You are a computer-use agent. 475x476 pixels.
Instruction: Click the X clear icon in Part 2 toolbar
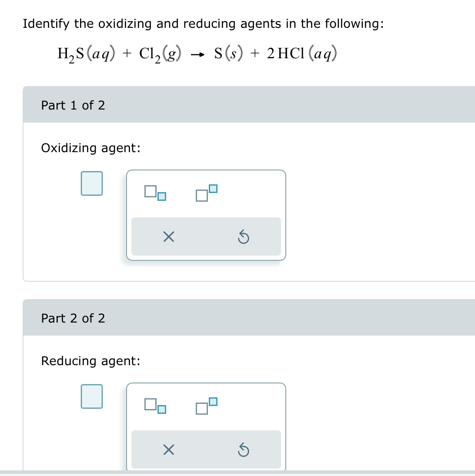click(x=169, y=450)
